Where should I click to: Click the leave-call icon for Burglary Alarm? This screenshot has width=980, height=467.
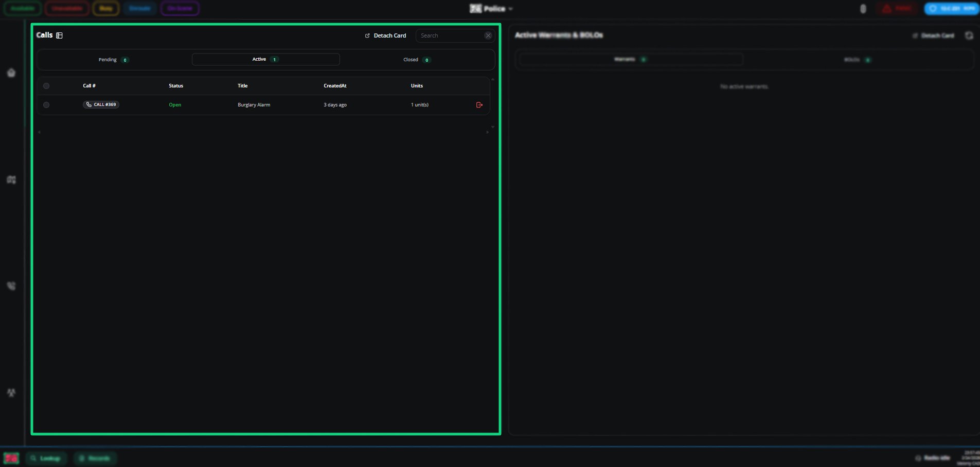coord(479,105)
